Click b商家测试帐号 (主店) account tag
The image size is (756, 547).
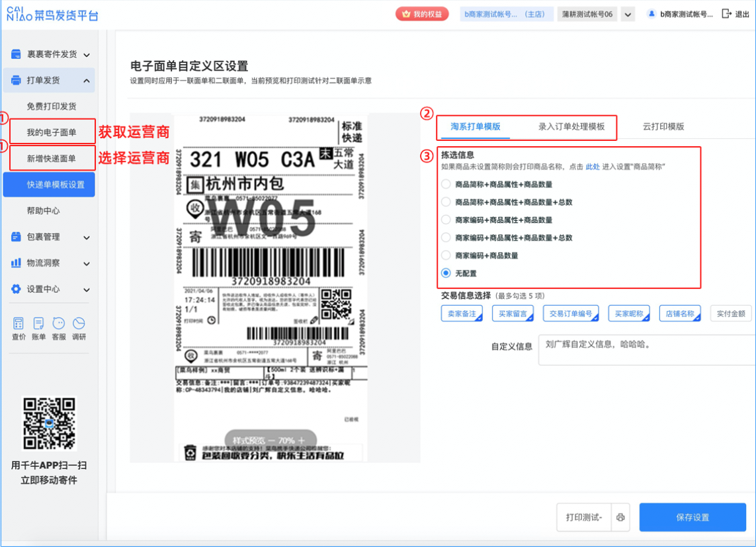point(506,14)
